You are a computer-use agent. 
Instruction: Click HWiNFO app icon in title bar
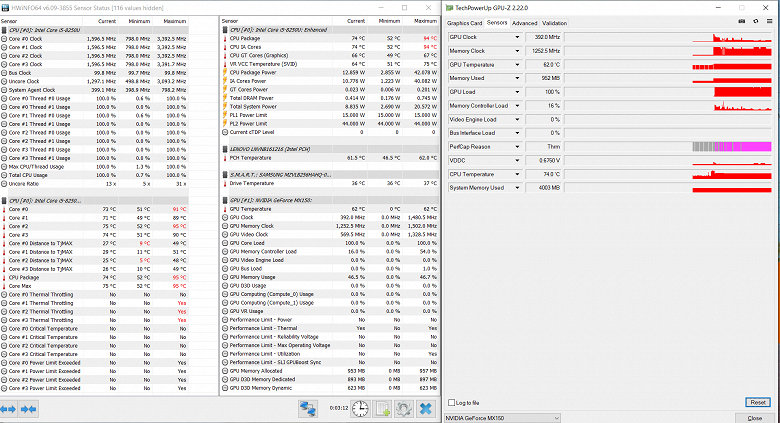(x=5, y=7)
